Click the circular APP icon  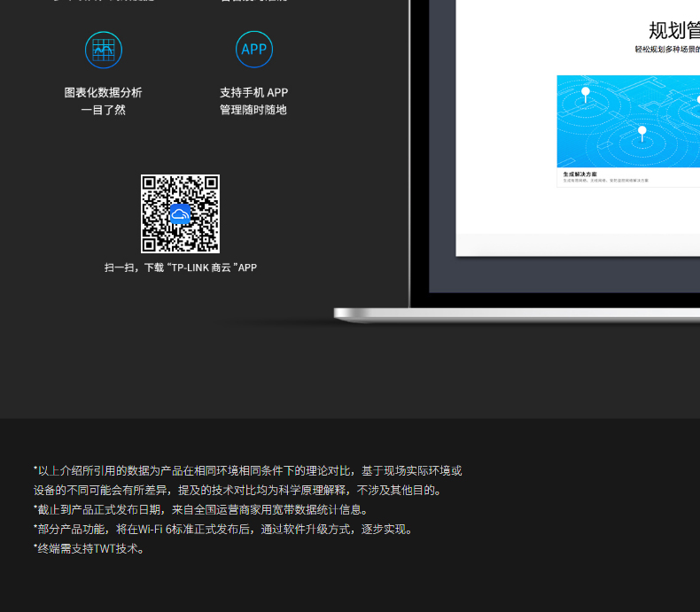point(254,49)
